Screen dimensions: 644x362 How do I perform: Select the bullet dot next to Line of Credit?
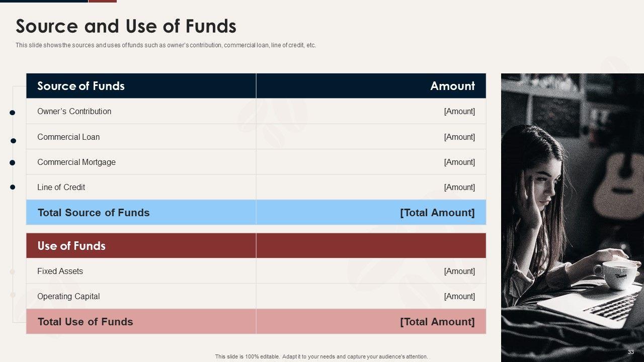pos(13,187)
